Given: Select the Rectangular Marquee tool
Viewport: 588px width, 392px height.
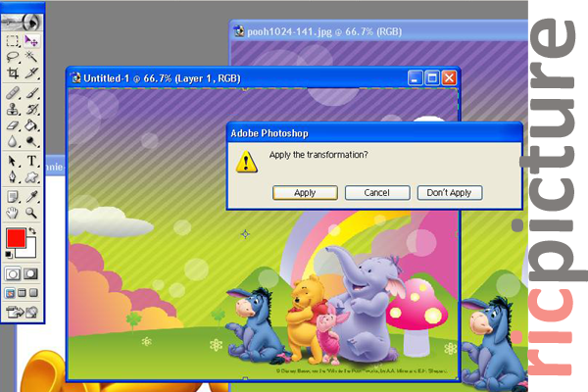Looking at the screenshot, I should [x=13, y=40].
